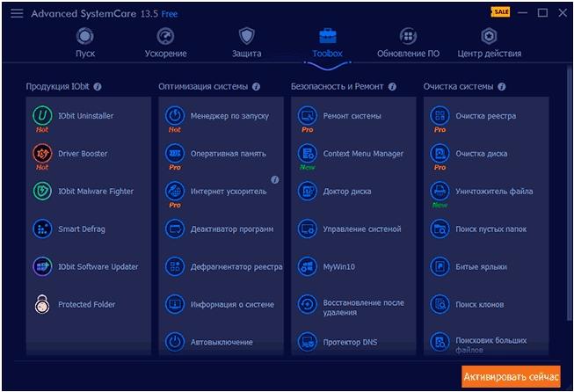Viewport: 574px width, 392px height.
Task: Open Менеджер по запуску icon
Action: [175, 116]
